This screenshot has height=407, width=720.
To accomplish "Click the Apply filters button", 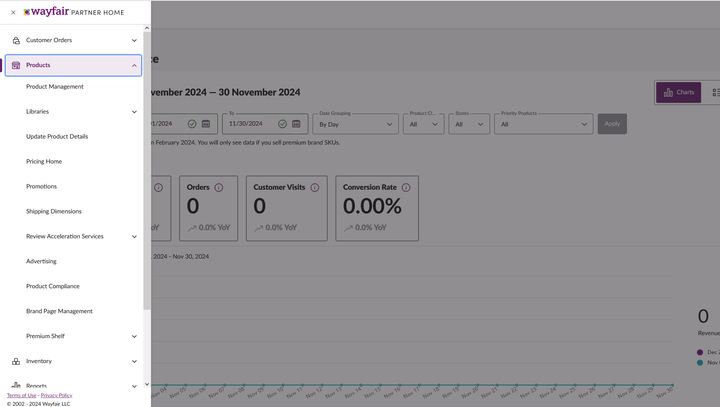I will (612, 124).
